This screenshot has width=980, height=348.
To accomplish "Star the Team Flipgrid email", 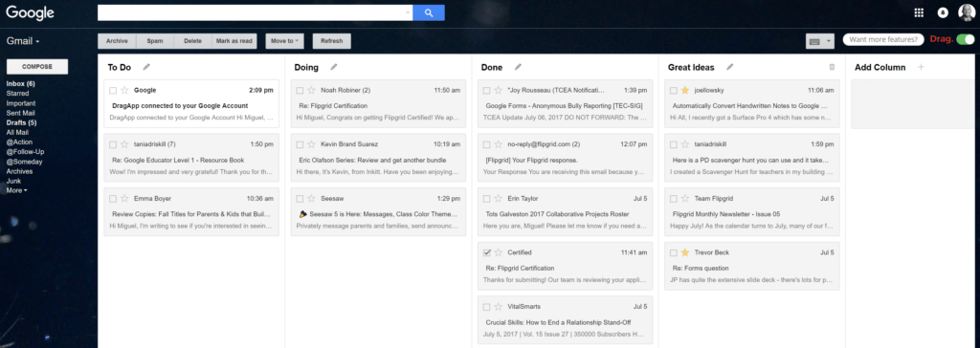I will pos(685,199).
